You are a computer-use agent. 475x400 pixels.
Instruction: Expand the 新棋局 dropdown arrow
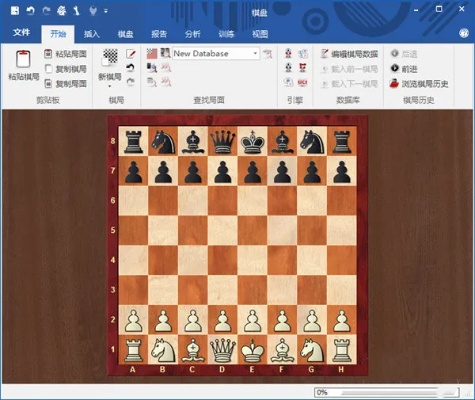[110, 86]
